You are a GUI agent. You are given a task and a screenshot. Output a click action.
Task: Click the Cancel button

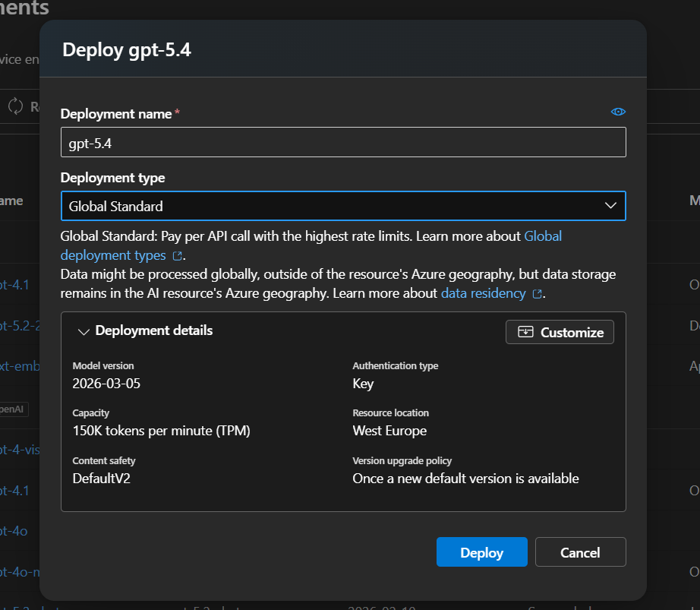(x=580, y=552)
